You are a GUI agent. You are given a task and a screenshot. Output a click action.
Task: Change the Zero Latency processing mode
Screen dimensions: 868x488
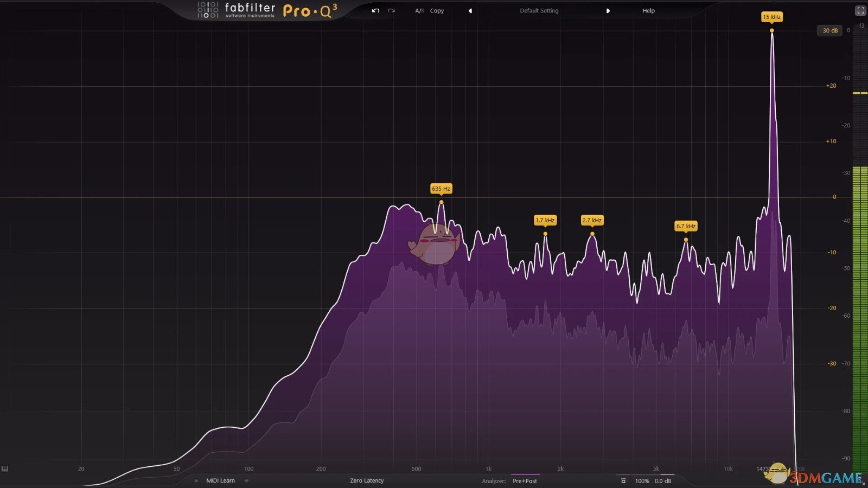pos(367,480)
